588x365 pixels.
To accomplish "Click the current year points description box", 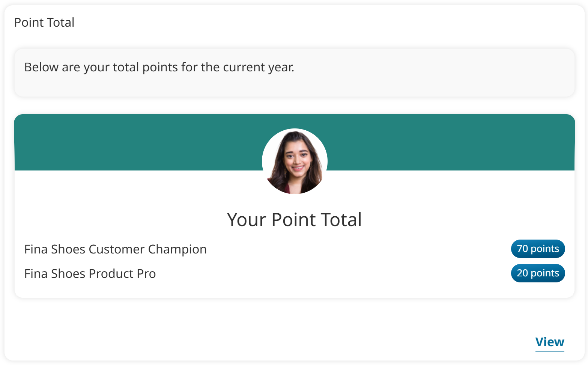I will 294,72.
